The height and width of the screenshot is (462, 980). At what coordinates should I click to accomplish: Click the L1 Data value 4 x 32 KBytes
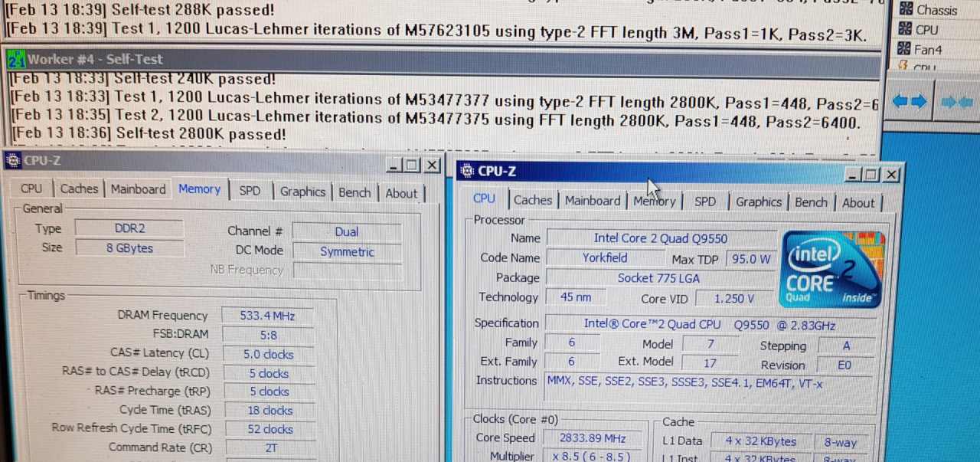[761, 441]
